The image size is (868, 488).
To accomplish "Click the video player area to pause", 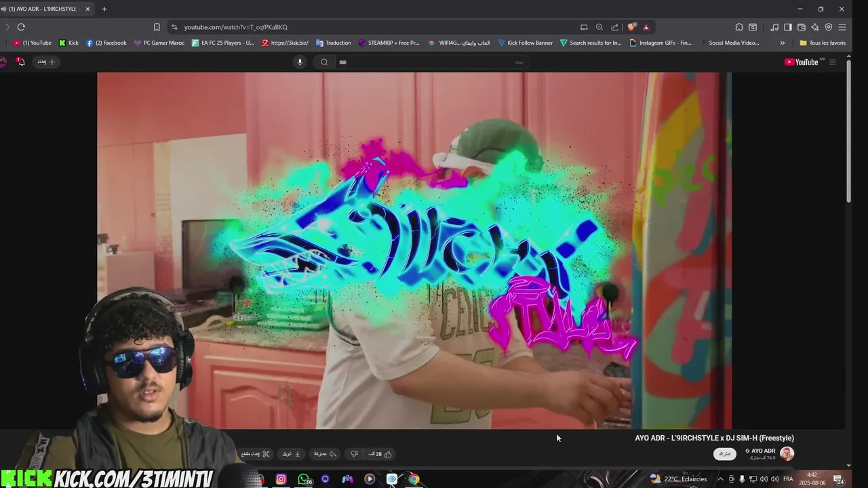I will click(414, 251).
